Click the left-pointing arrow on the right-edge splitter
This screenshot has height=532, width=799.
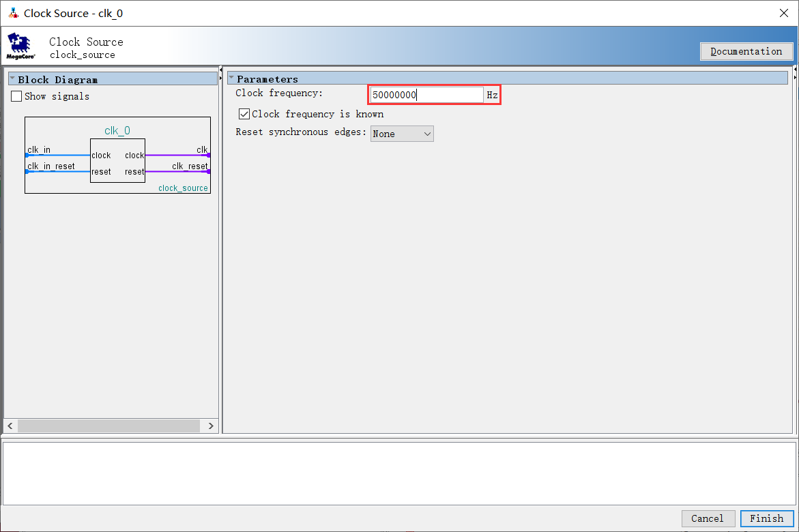[x=796, y=70]
